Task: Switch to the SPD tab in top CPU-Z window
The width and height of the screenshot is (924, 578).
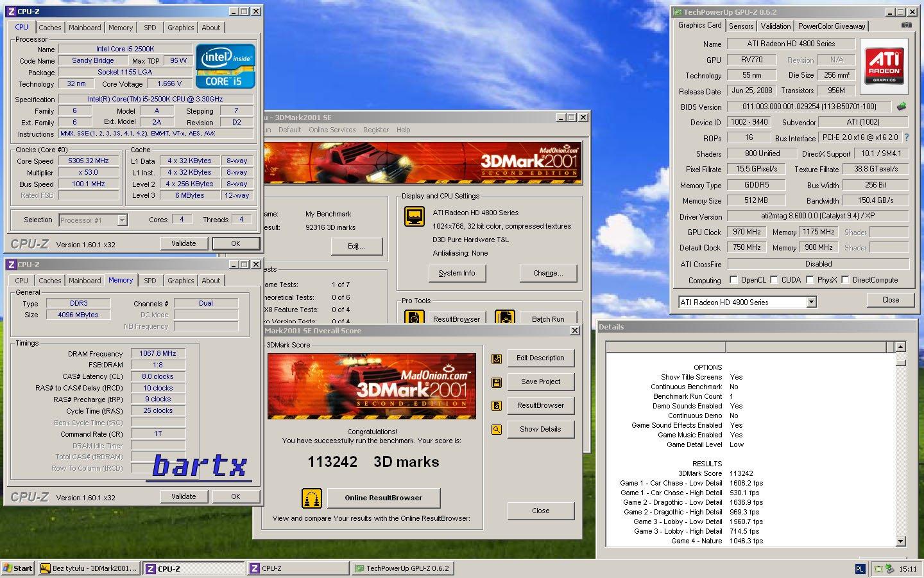Action: pos(150,28)
